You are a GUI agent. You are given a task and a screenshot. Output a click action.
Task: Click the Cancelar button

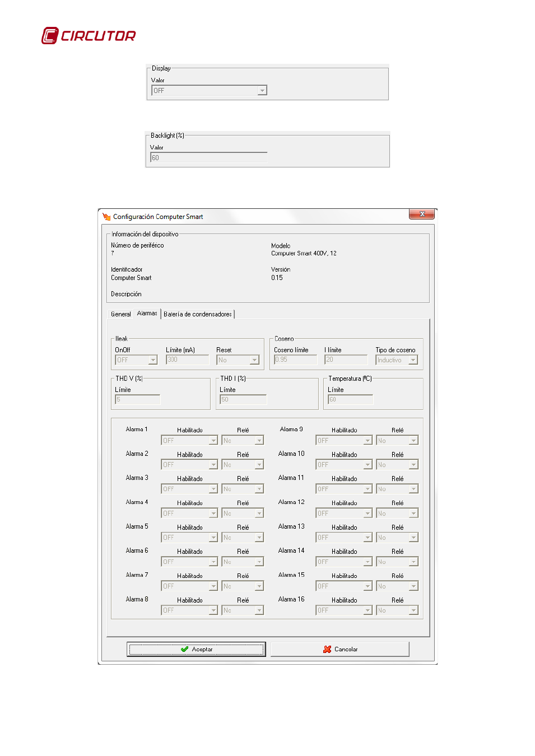click(x=340, y=649)
